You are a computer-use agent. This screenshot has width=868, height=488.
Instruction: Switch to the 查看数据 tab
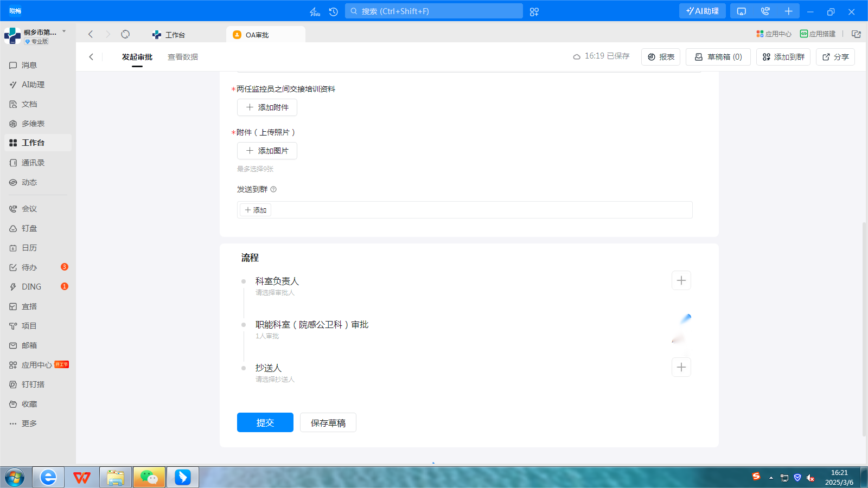coord(183,56)
